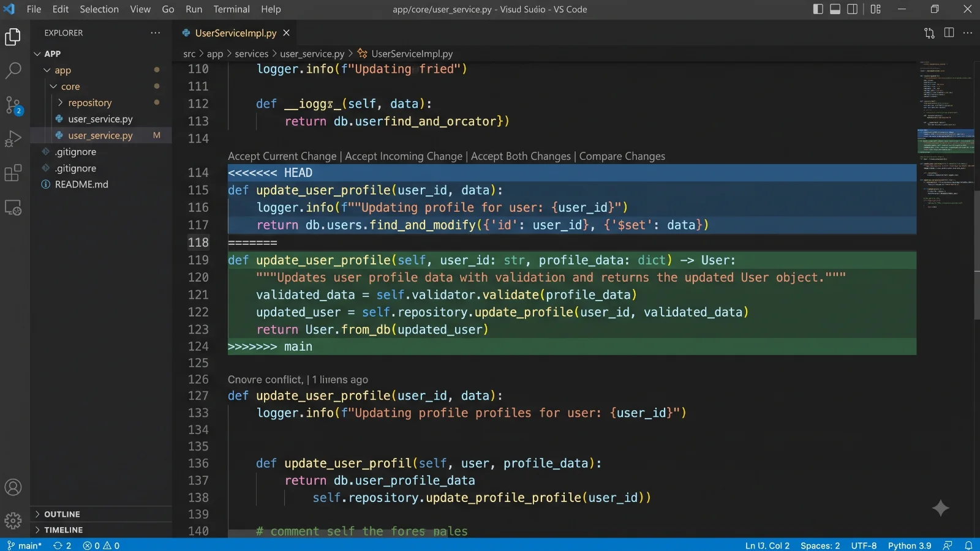Click Accept Current Change

[x=282, y=156]
